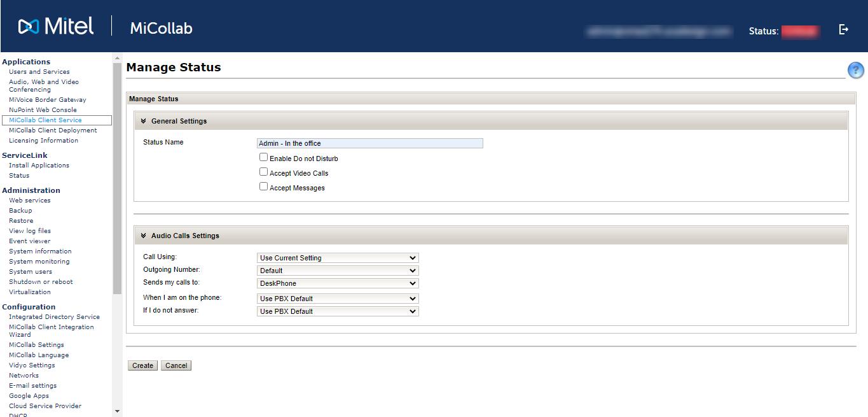The height and width of the screenshot is (417, 868).
Task: Open the Call Using dropdown
Action: [338, 258]
